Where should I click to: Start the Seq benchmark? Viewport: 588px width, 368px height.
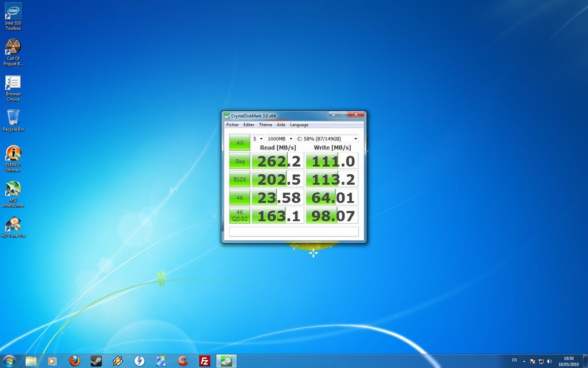pos(239,161)
